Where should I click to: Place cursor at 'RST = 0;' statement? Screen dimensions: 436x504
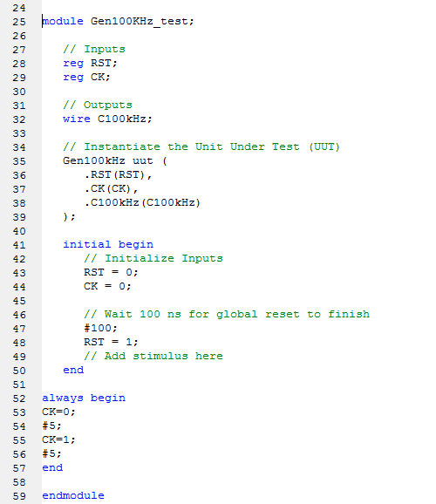(111, 273)
